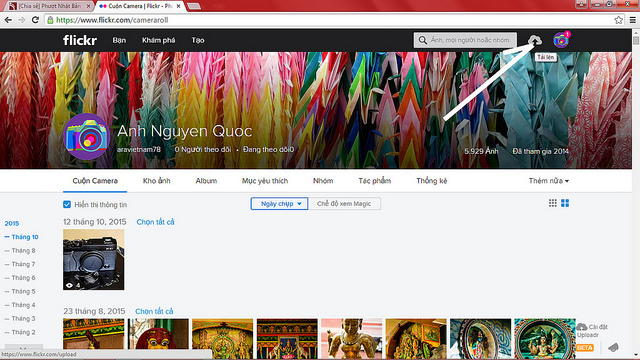Click the BETA badge
This screenshot has width=640, height=360.
(x=584, y=347)
